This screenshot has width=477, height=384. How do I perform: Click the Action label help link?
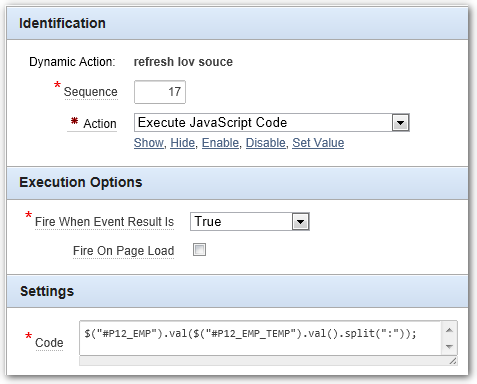[x=100, y=124]
